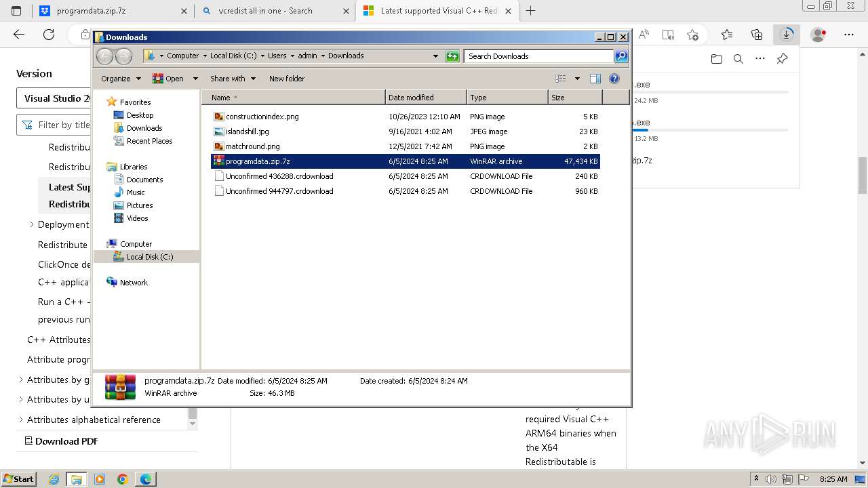Screen dimensions: 868x488
Task: Select the matchround.png file icon
Action: tap(218, 146)
